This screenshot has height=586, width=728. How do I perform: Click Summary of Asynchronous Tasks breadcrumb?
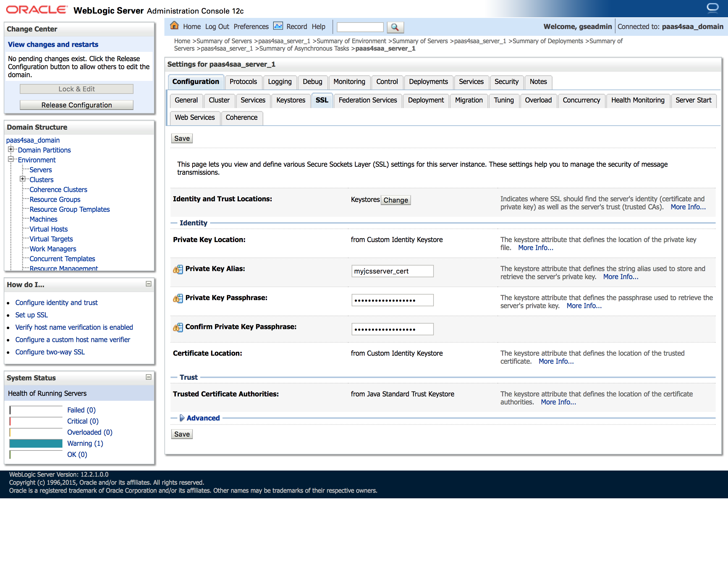pyautogui.click(x=304, y=48)
